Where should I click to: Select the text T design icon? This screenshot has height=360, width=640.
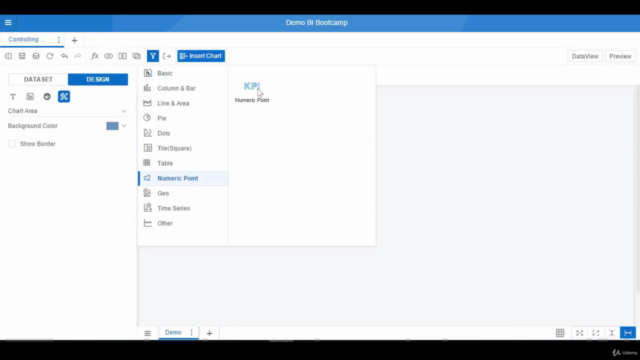click(13, 97)
